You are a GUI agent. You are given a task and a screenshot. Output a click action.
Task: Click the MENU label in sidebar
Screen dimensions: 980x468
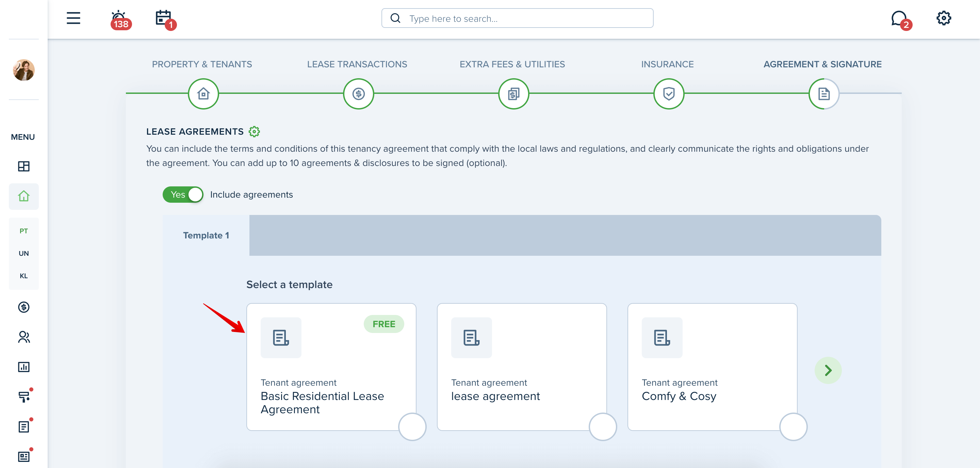coord(23,137)
